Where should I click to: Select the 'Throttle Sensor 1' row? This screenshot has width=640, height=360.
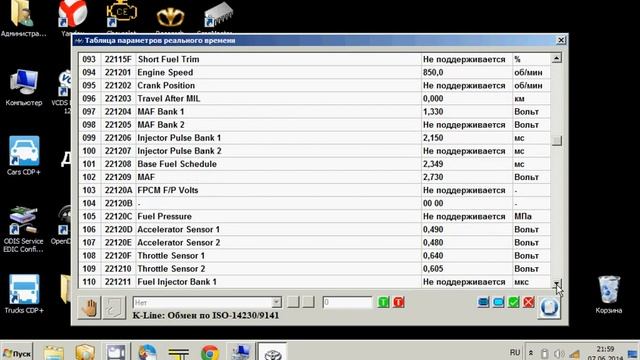click(x=314, y=256)
